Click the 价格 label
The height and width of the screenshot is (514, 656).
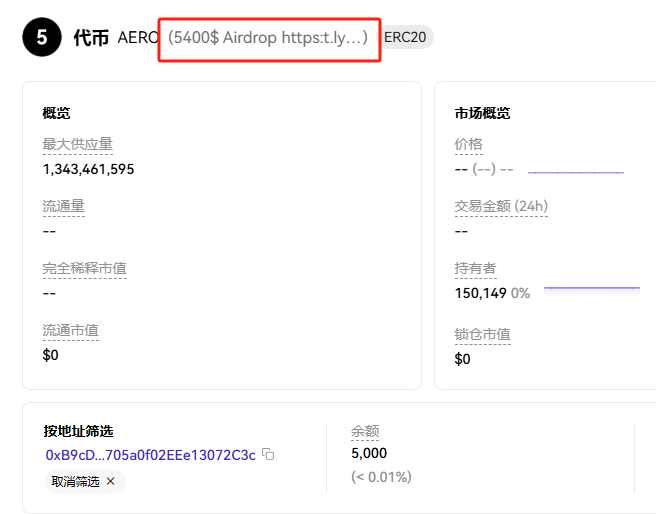click(x=468, y=145)
